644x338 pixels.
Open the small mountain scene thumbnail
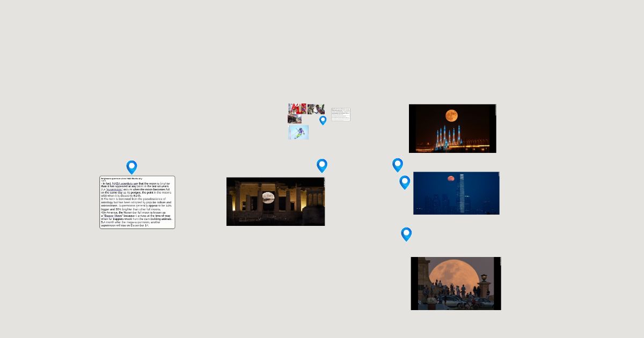[295, 119]
